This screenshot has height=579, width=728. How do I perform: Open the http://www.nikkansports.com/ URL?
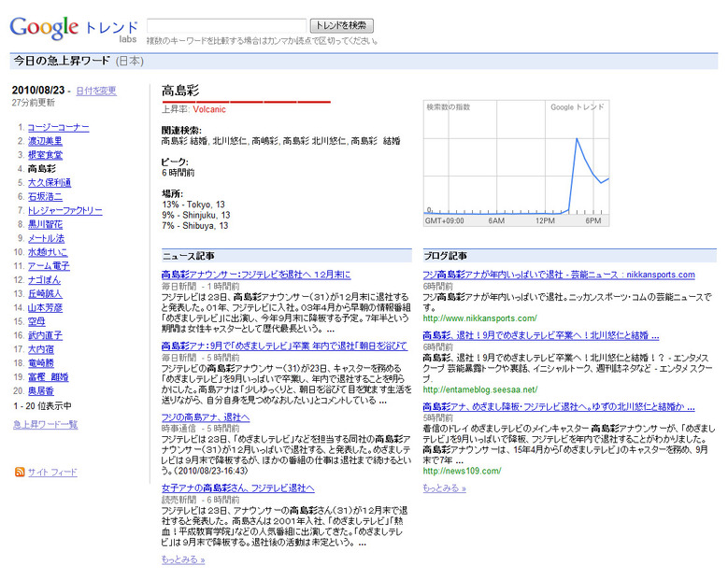click(x=479, y=318)
